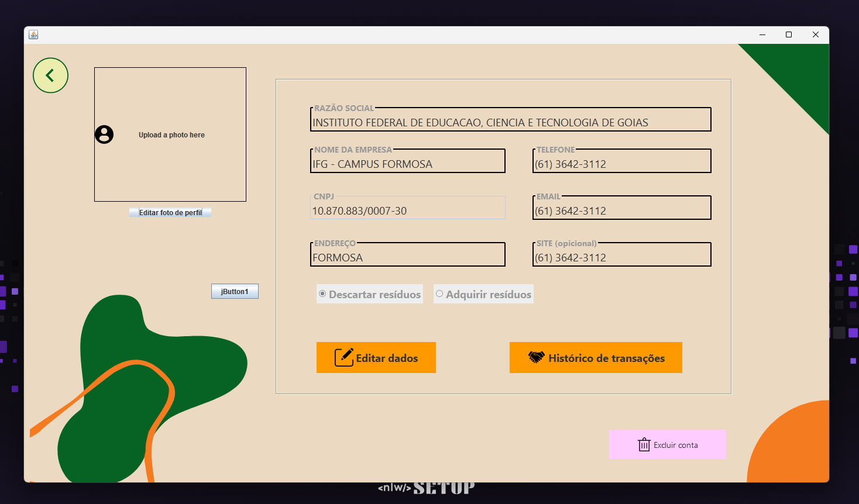Click the trash can icon on Excluir conta
The width and height of the screenshot is (859, 504).
[x=644, y=444]
